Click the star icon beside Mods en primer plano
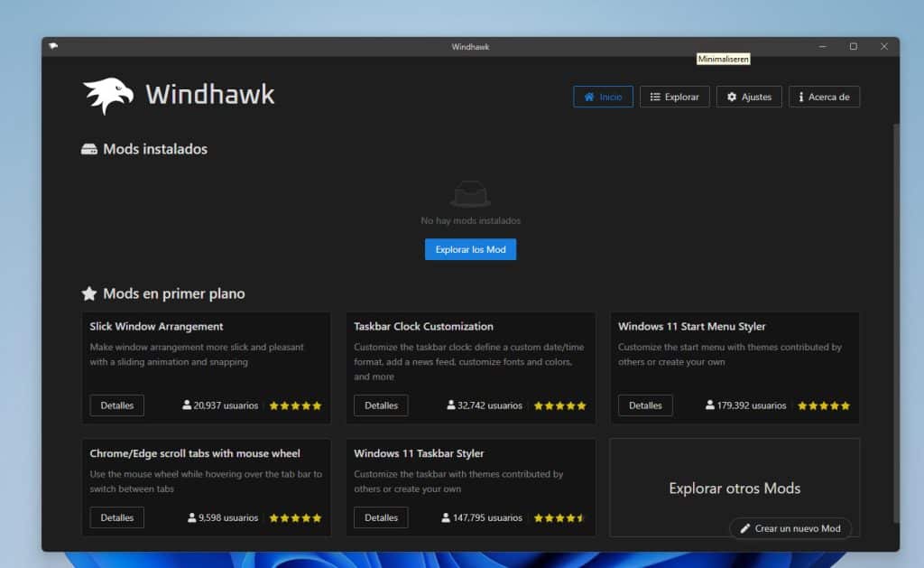The width and height of the screenshot is (924, 568). [89, 293]
